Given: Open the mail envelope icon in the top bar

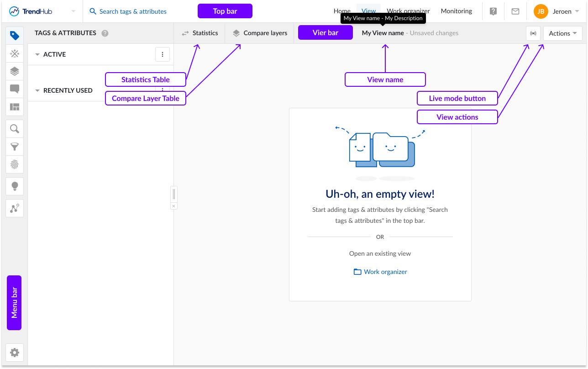Looking at the screenshot, I should 515,11.
